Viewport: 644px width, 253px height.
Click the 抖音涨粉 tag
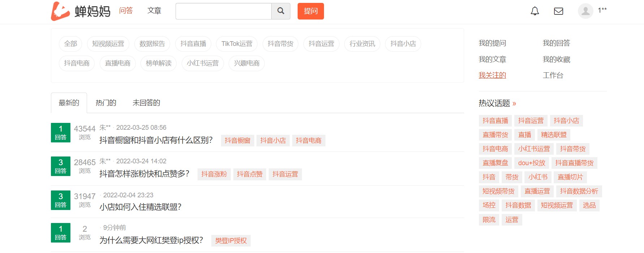[x=214, y=174]
